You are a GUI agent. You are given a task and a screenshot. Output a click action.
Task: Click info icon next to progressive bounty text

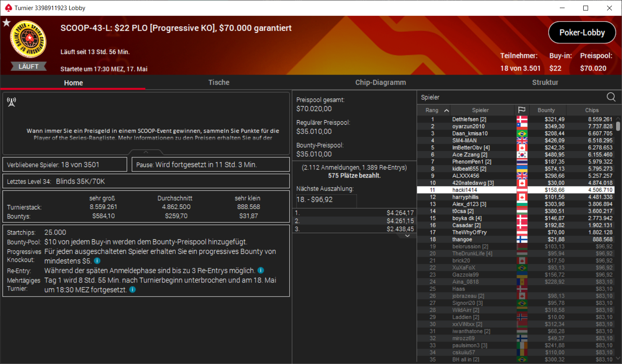click(97, 261)
